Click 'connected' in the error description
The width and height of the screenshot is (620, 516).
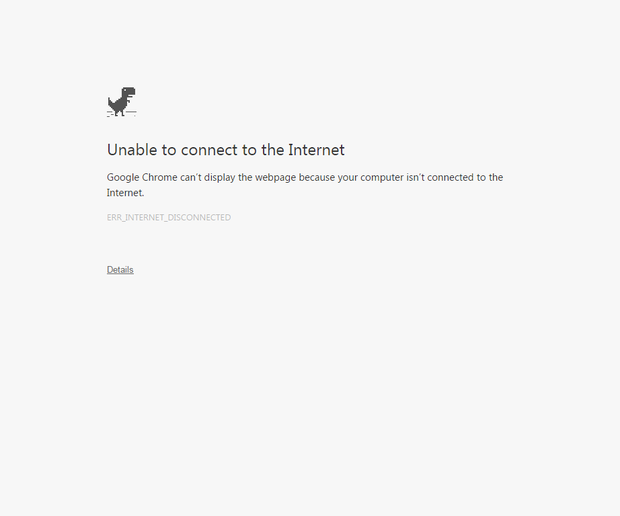[x=450, y=178]
